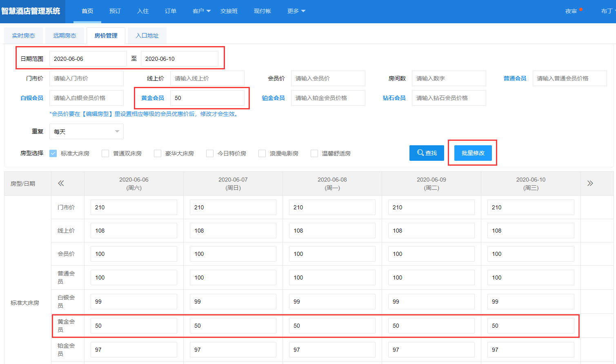
Task: Check 豪华大床房 room type
Action: point(158,153)
